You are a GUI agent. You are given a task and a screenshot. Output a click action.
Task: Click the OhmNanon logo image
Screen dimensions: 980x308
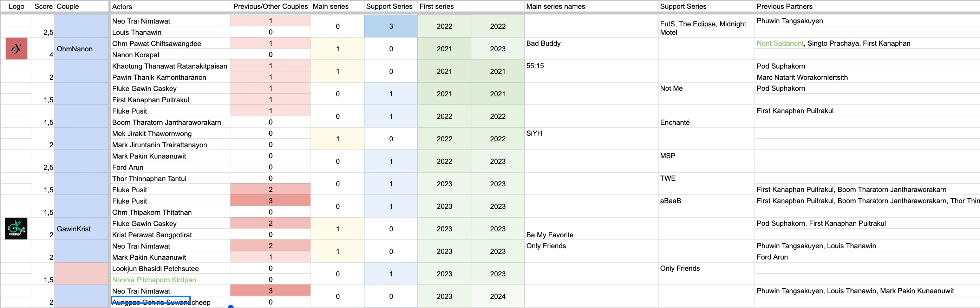17,49
